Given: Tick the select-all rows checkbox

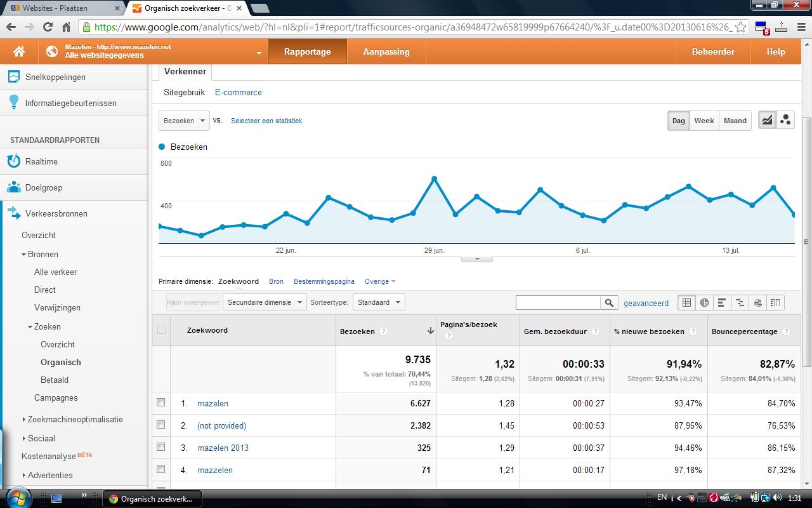Looking at the screenshot, I should [x=161, y=330].
